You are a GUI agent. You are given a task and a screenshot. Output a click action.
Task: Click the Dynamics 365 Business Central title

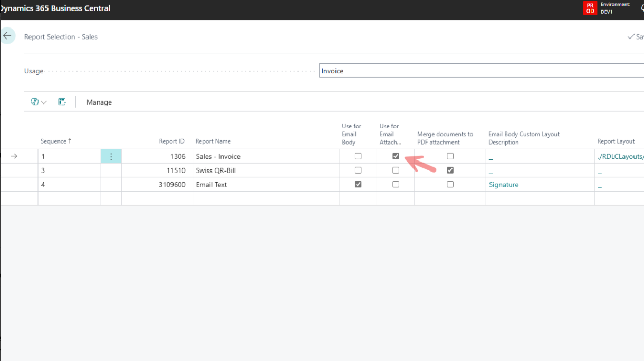(55, 8)
